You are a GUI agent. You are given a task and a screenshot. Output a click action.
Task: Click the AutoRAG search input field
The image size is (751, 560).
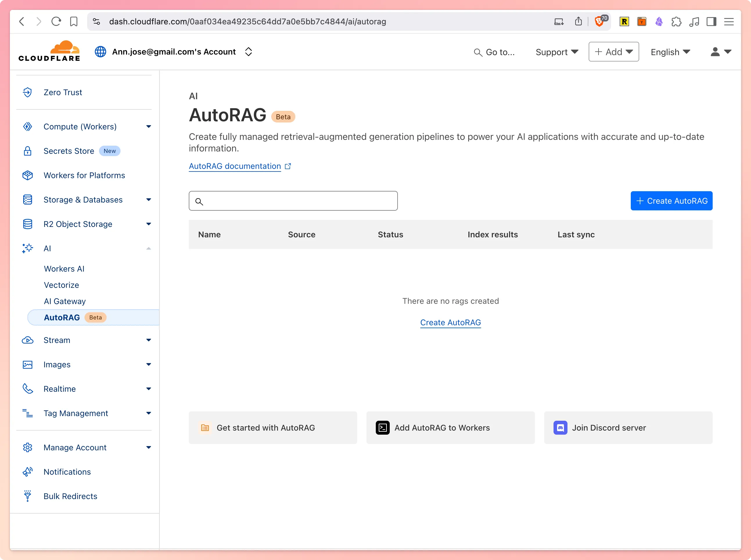click(x=293, y=201)
